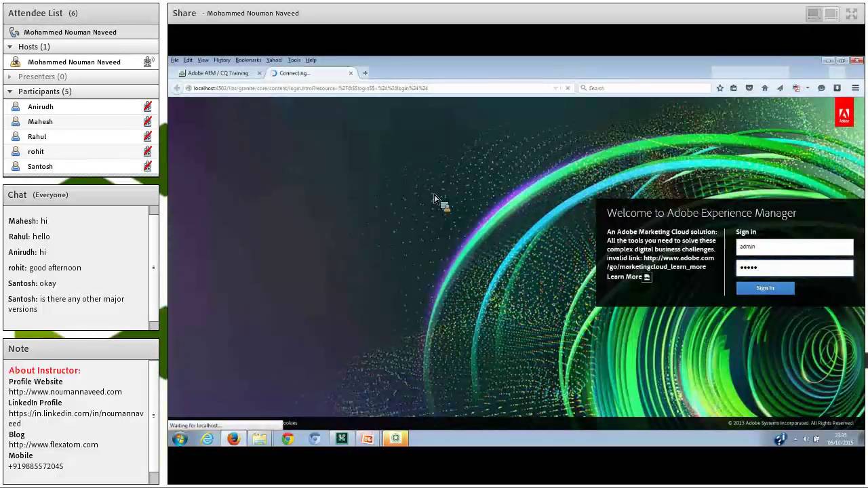Open the Yahoo! menu in Firefox

click(274, 60)
